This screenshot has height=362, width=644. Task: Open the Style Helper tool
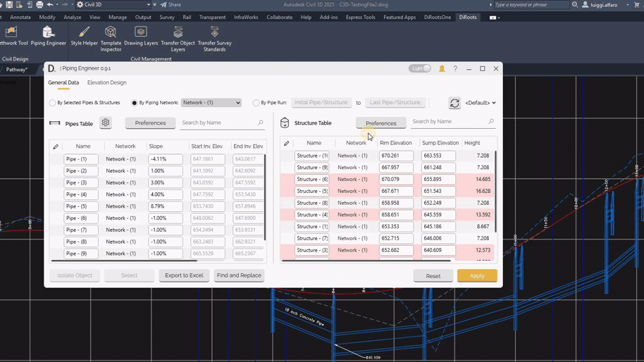pos(84,36)
